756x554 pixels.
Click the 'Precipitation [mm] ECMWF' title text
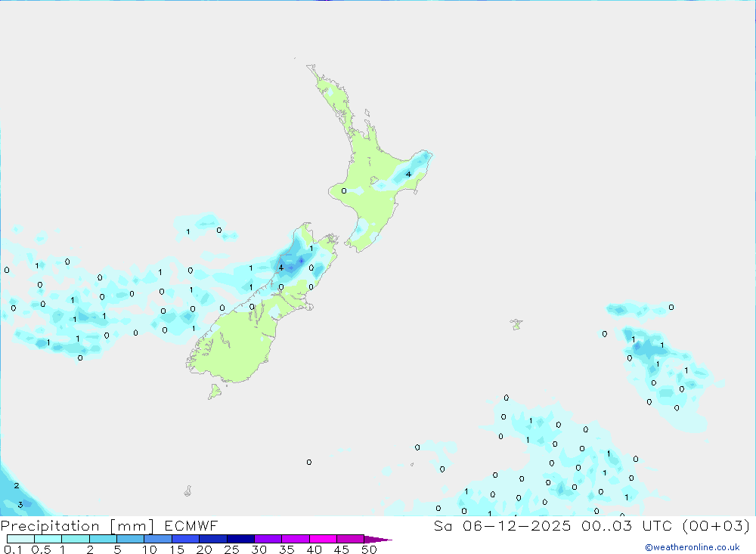[x=110, y=525]
